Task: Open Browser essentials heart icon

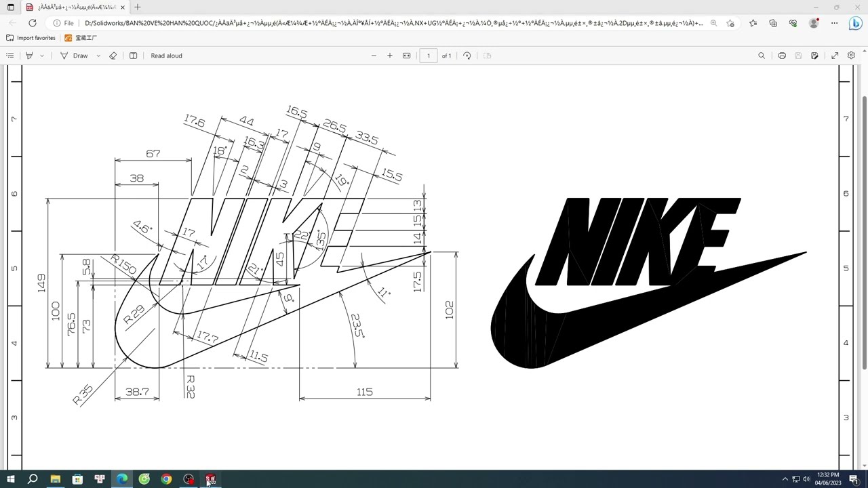Action: (793, 23)
